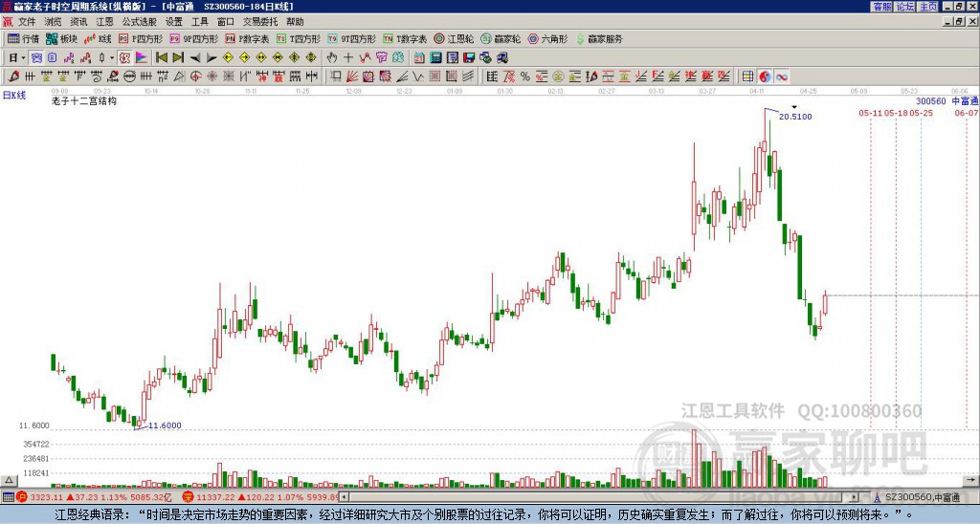980x524 pixels.
Task: Click the 权 adjustment toggle icon
Action: tap(124, 58)
